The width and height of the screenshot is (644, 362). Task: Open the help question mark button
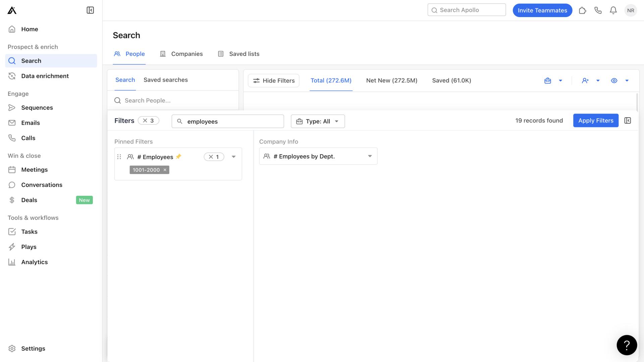pyautogui.click(x=627, y=345)
